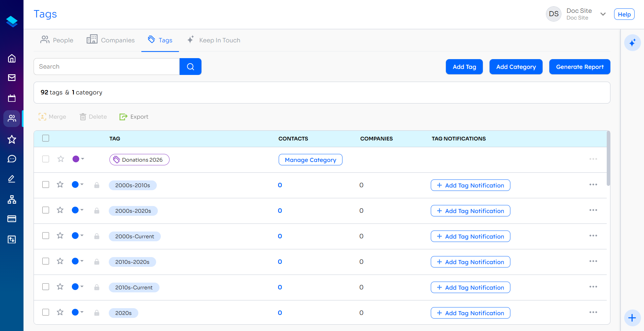
Task: Open color dropdown arrow for 2000s-Current
Action: pos(82,236)
